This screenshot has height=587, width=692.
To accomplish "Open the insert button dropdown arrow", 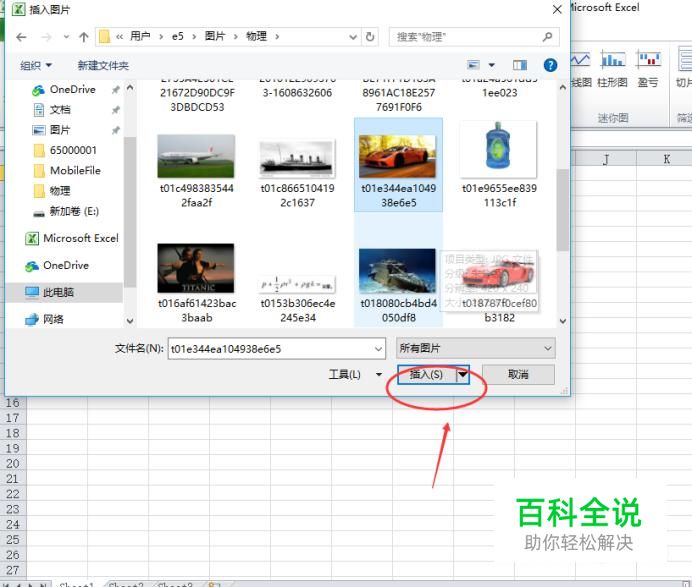I will pyautogui.click(x=462, y=375).
